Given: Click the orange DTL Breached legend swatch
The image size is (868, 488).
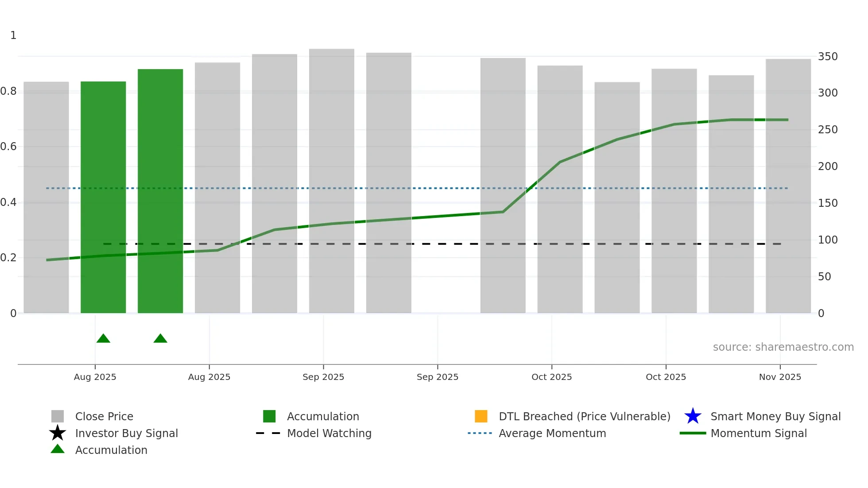Looking at the screenshot, I should [x=481, y=416].
